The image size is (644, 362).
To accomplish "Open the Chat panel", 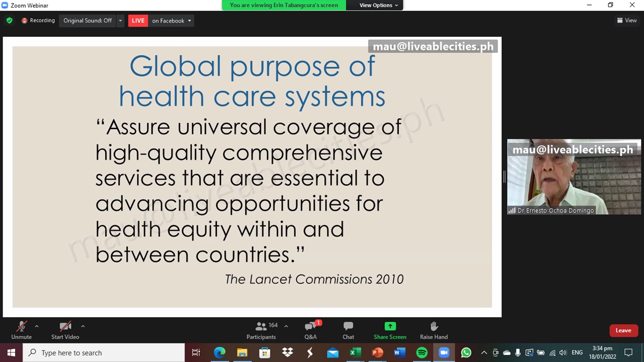I will [348, 330].
